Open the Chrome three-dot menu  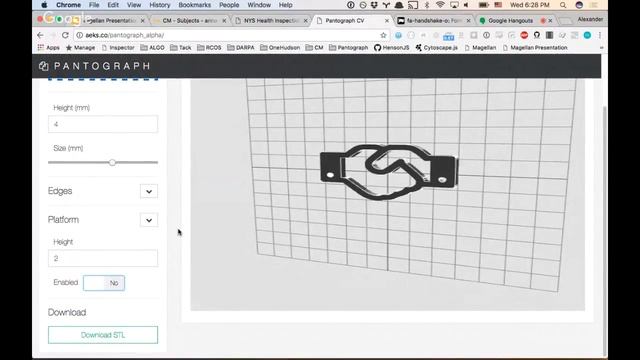pos(600,35)
